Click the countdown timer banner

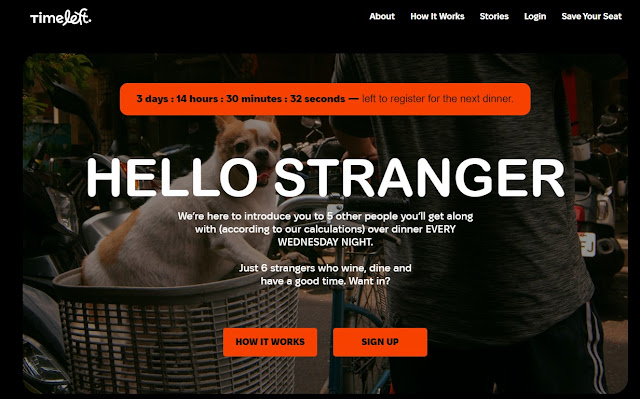(x=325, y=99)
